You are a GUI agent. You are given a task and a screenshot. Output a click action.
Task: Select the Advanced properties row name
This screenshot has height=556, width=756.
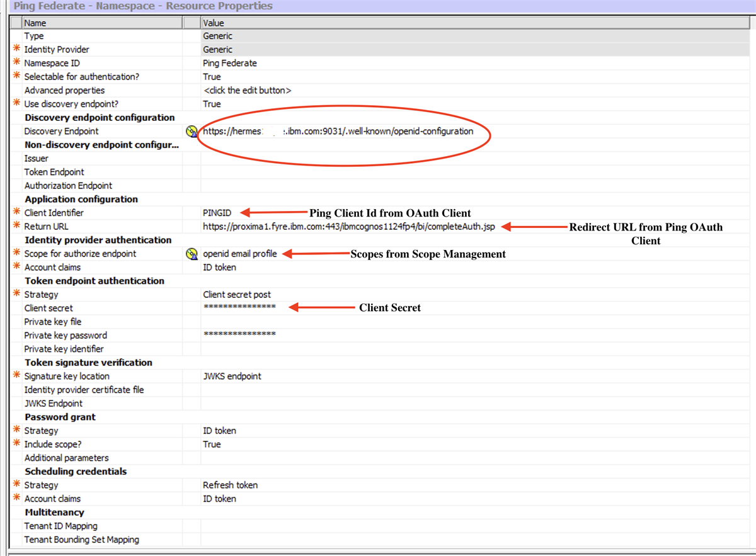(64, 91)
